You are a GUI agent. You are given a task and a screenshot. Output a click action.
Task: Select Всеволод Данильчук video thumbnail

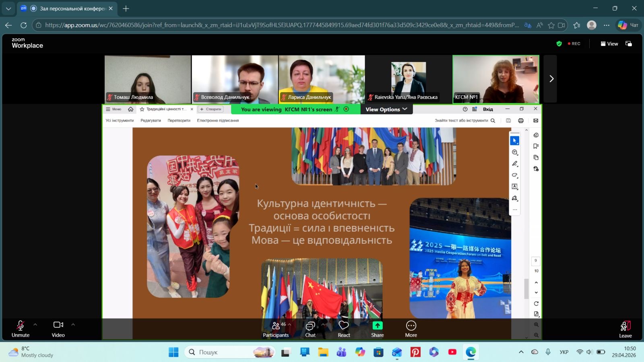(235, 79)
